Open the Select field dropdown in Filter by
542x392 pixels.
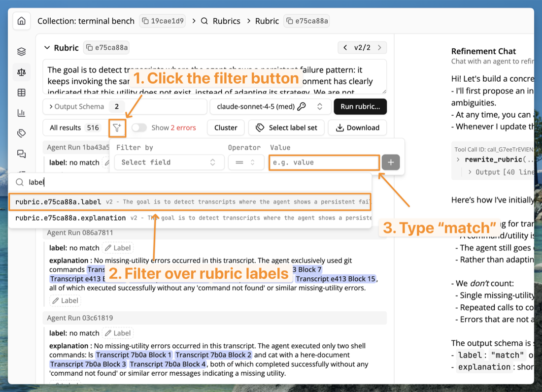tap(169, 162)
